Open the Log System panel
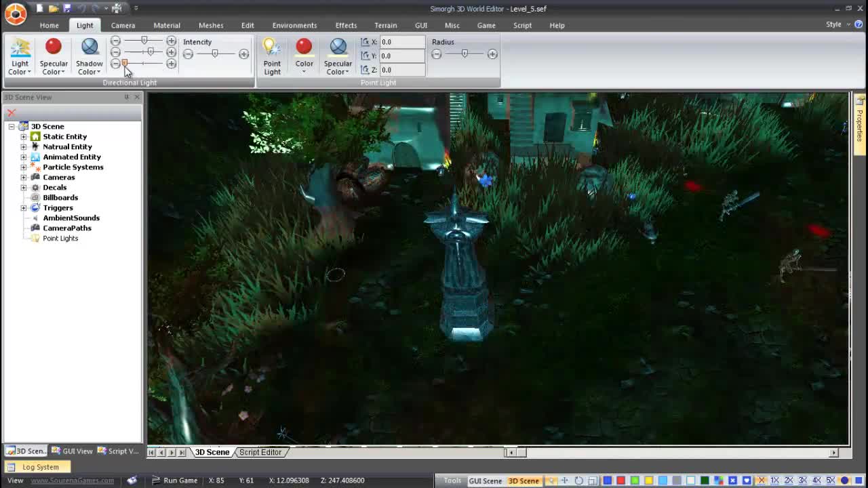Screen dimensions: 868x488 coord(41,467)
